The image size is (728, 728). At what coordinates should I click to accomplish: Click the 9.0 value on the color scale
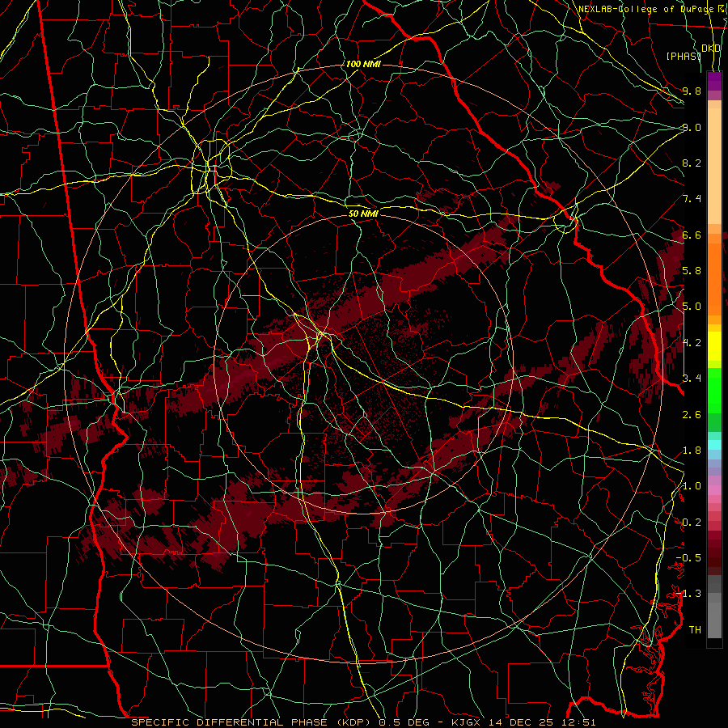pos(692,127)
